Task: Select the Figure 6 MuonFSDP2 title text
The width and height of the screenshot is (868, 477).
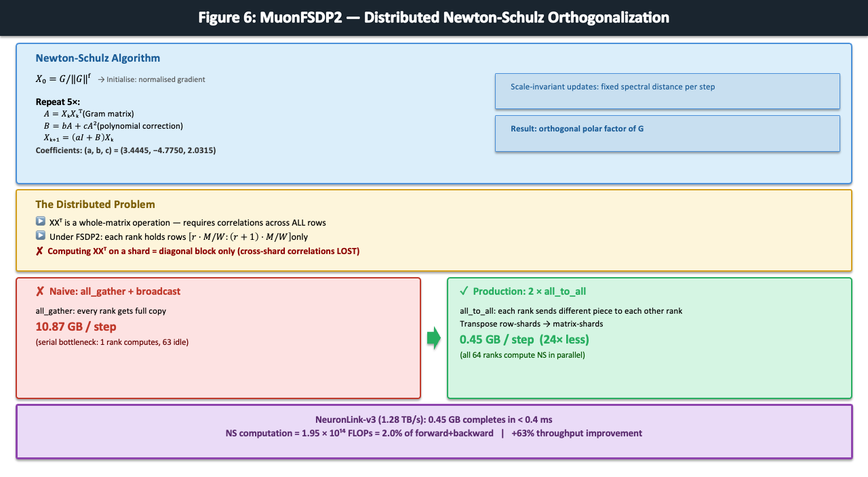Action: pos(434,18)
